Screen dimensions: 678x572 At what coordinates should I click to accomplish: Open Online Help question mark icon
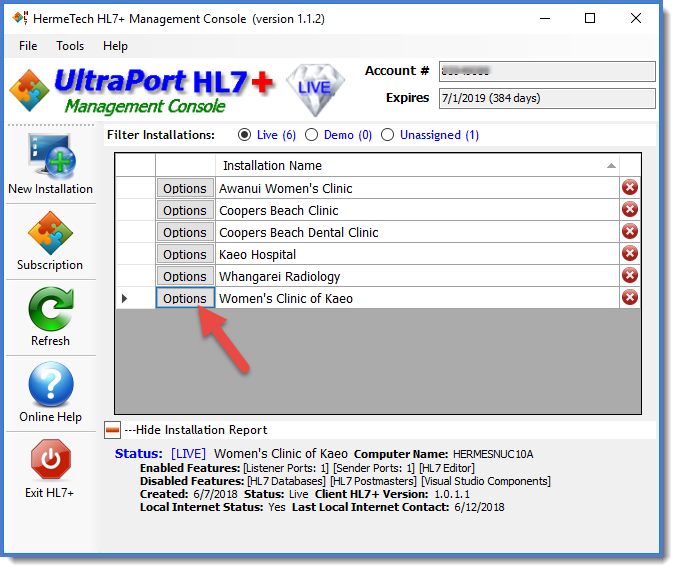(51, 384)
